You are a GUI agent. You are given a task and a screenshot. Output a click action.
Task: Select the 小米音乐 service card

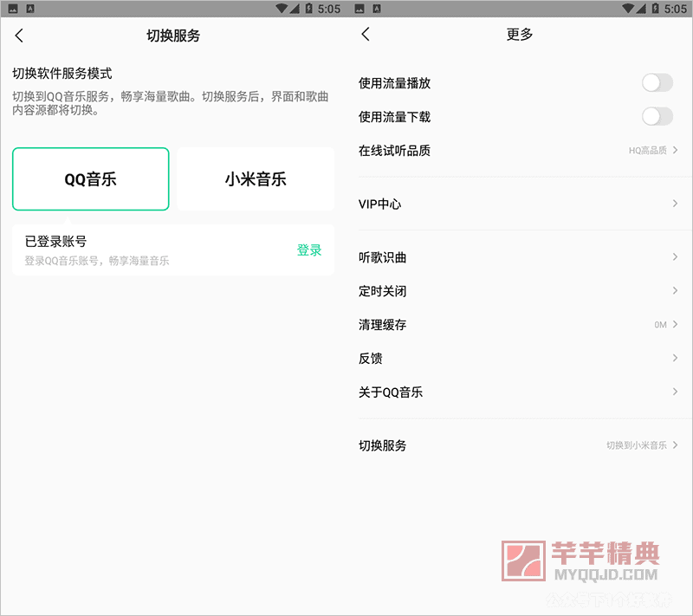point(256,179)
